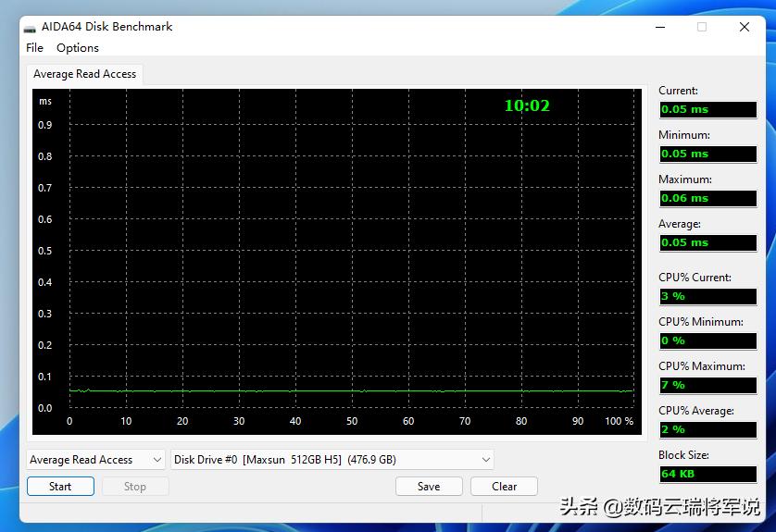Open the Disk Drive #0 Maxsun selector

coord(332,460)
